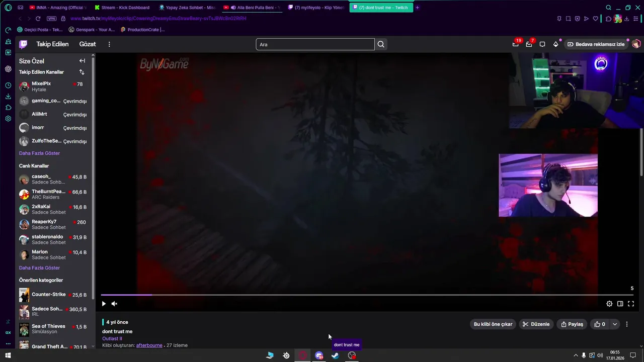644x362 pixels.
Task: Sort the Takip Edilen Kanallar list
Action: click(82, 72)
